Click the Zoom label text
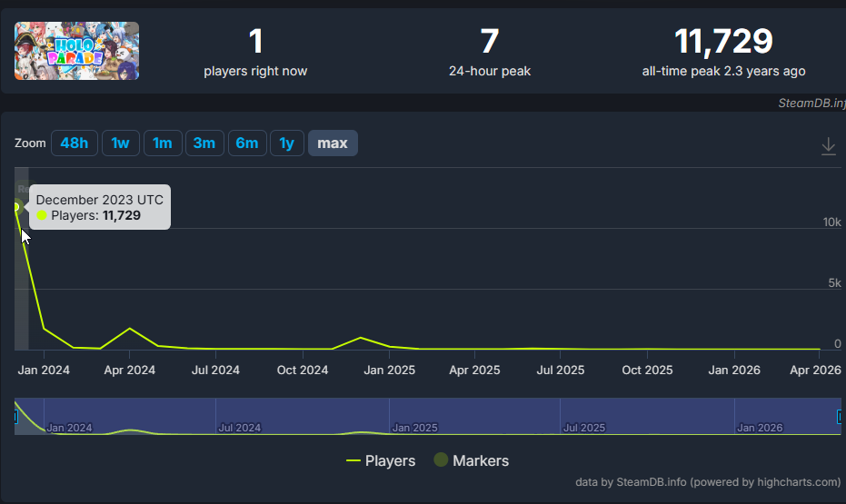The height and width of the screenshot is (504, 846). click(x=30, y=143)
